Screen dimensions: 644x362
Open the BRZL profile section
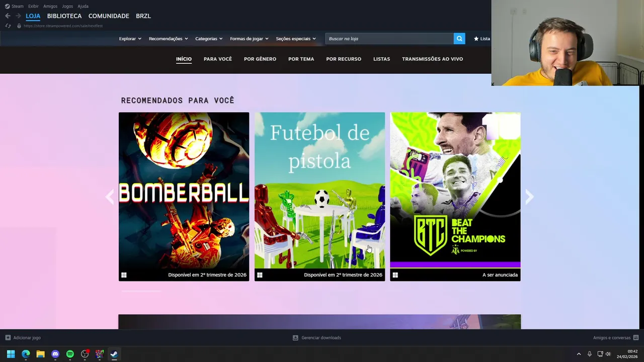(143, 16)
